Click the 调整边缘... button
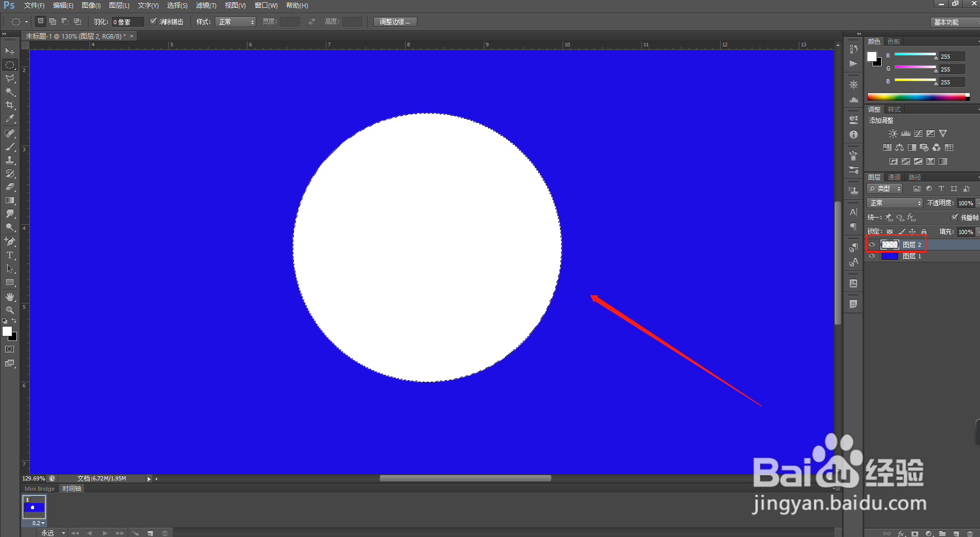 (x=395, y=22)
